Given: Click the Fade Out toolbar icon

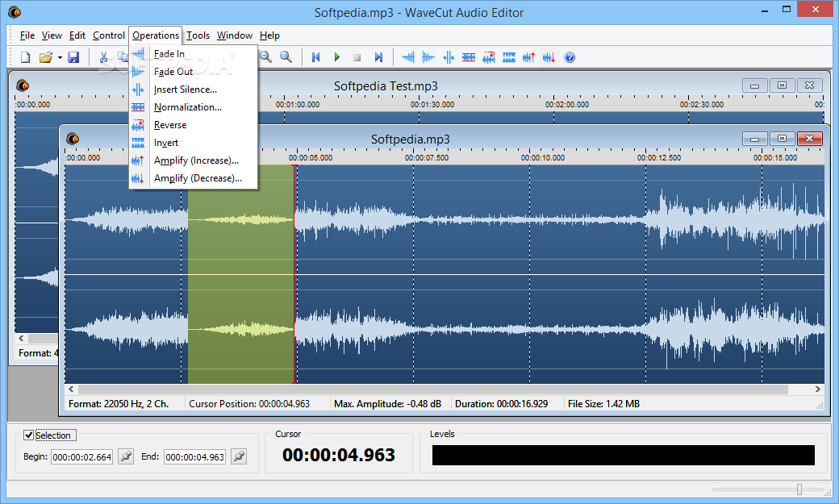Looking at the screenshot, I should (428, 57).
